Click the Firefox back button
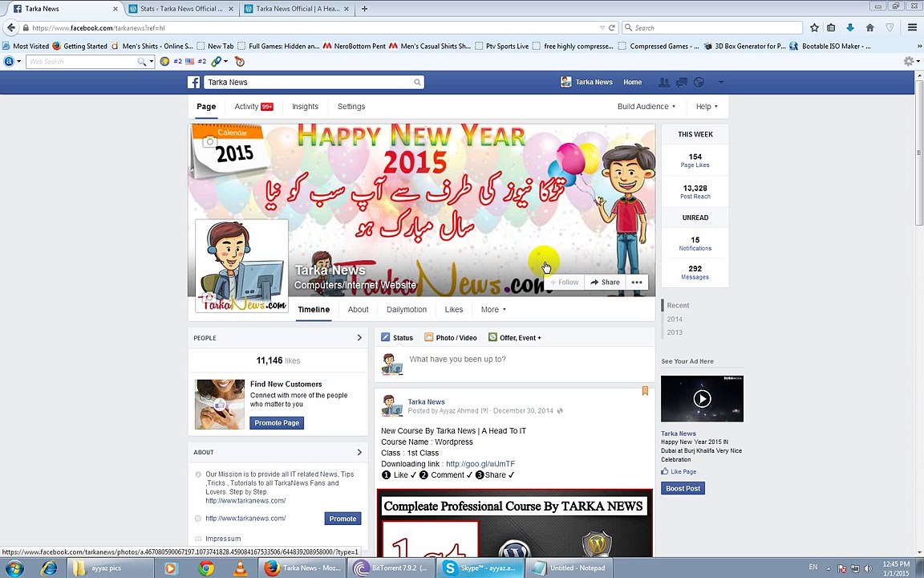The image size is (924, 578). coord(11,28)
